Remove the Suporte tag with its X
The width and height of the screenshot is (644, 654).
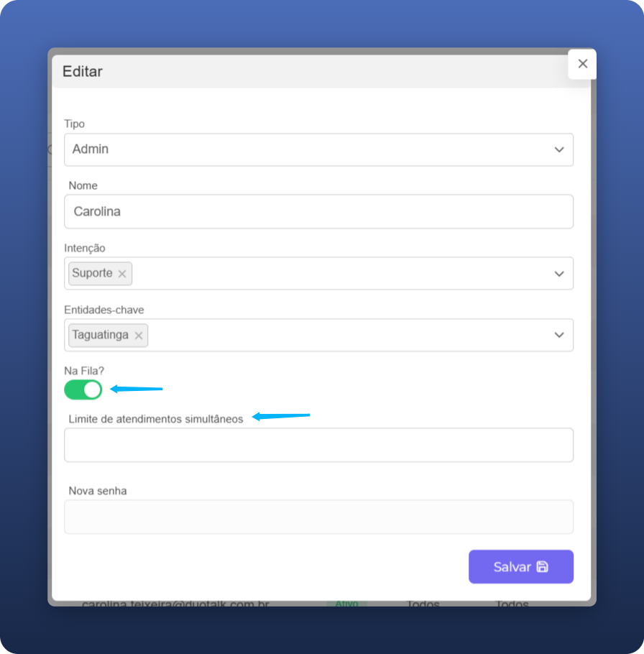pyautogui.click(x=121, y=274)
